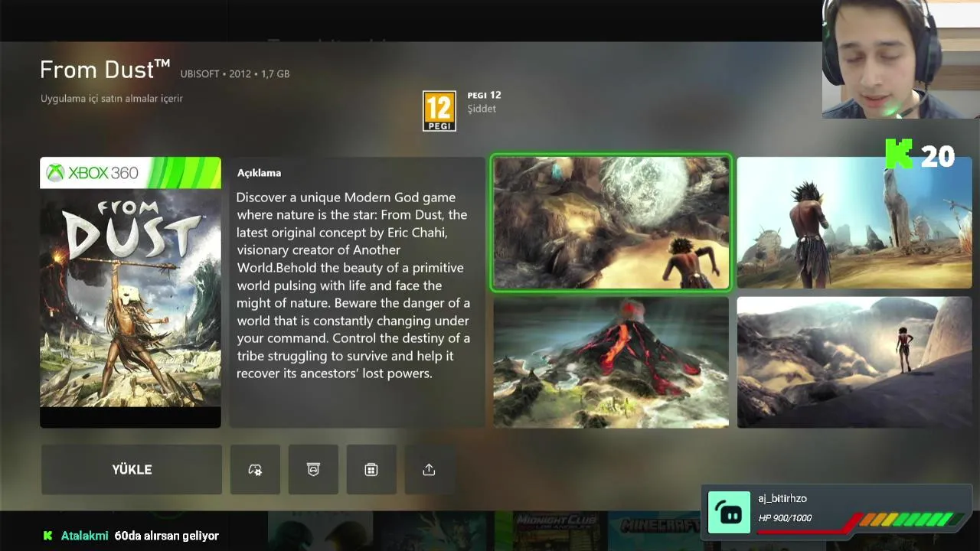Image resolution: width=980 pixels, height=551 pixels.
Task: Click the Atalakmi chat username
Action: [x=85, y=536]
